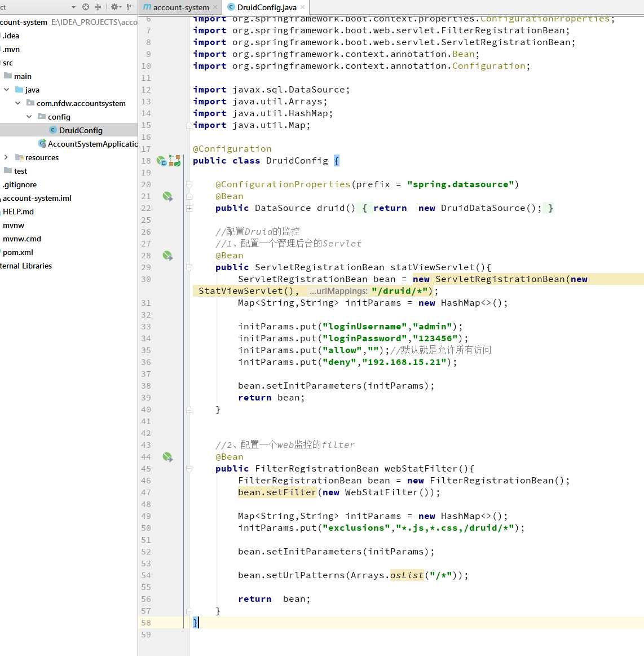This screenshot has width=644, height=656.
Task: Click the hide project panel icon
Action: point(130,7)
